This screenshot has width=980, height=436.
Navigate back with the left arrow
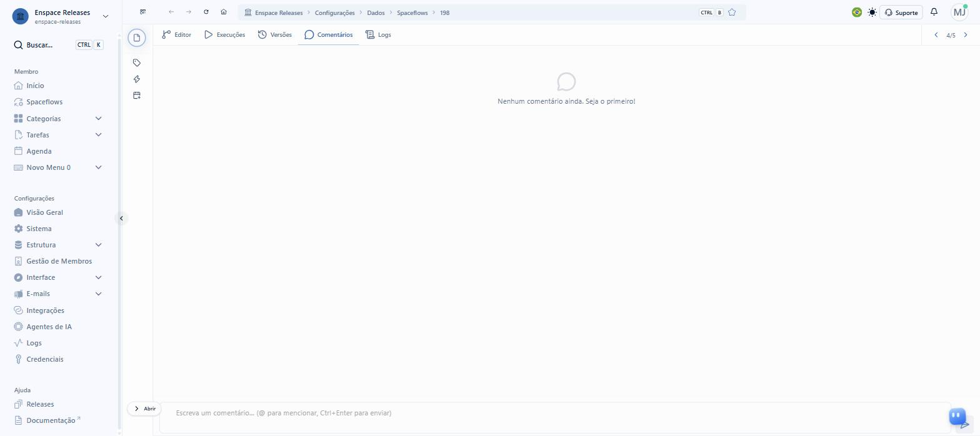coord(171,12)
